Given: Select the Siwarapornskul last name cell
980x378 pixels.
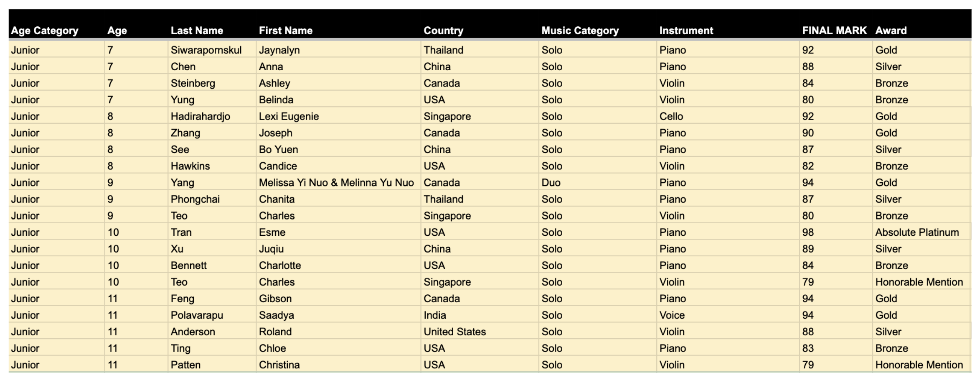Looking at the screenshot, I should [x=212, y=50].
